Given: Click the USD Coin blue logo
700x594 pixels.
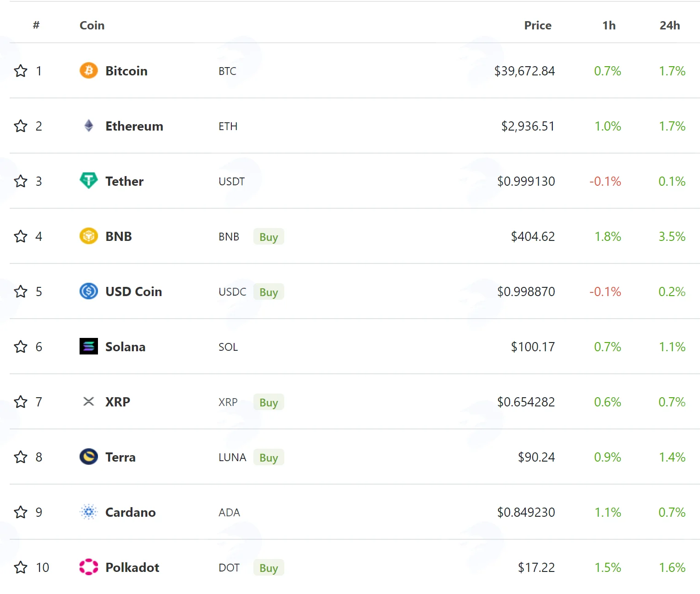Looking at the screenshot, I should (89, 291).
